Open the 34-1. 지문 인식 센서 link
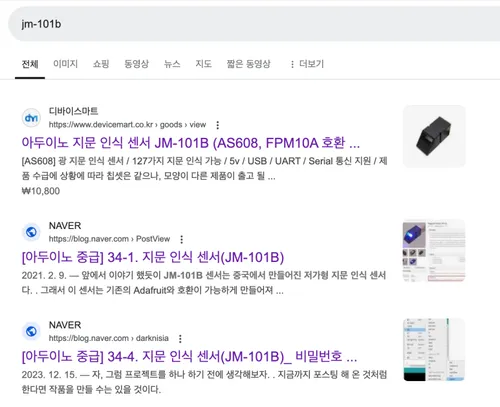 153,257
